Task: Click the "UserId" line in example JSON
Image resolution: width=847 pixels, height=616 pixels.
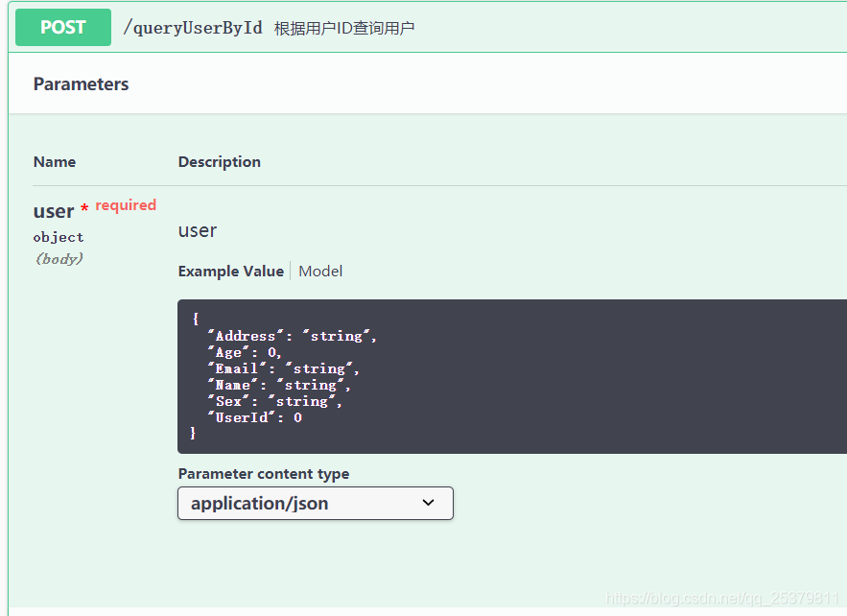Action: (255, 417)
